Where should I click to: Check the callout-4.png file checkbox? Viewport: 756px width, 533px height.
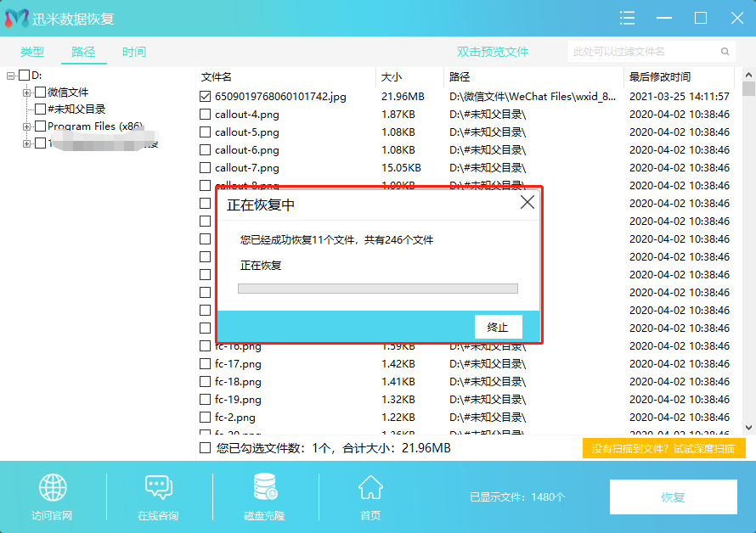[x=205, y=115]
